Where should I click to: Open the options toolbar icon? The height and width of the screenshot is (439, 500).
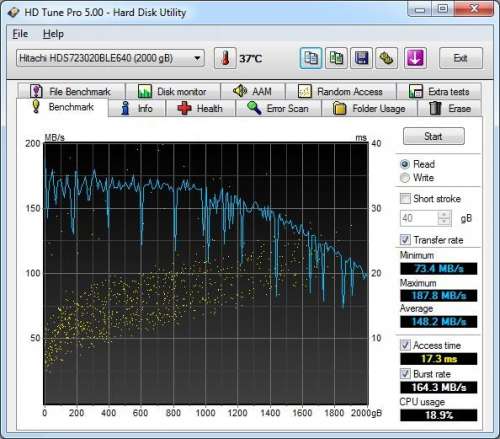(387, 58)
